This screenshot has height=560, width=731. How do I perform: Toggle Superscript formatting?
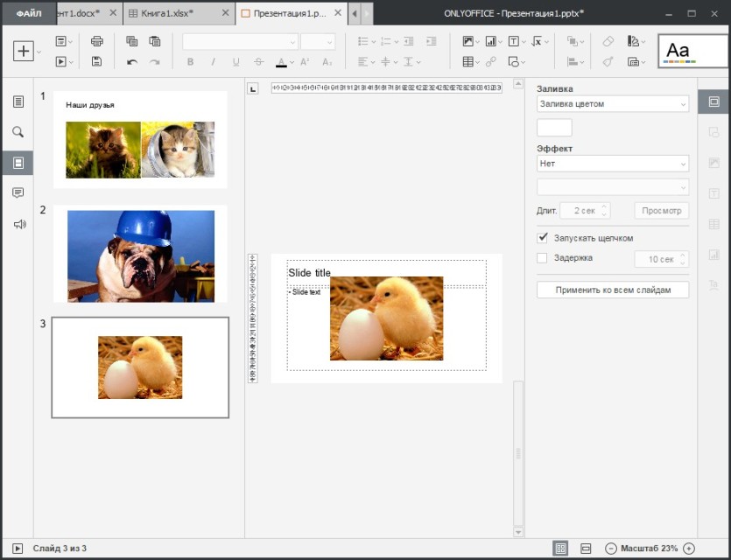(x=305, y=61)
